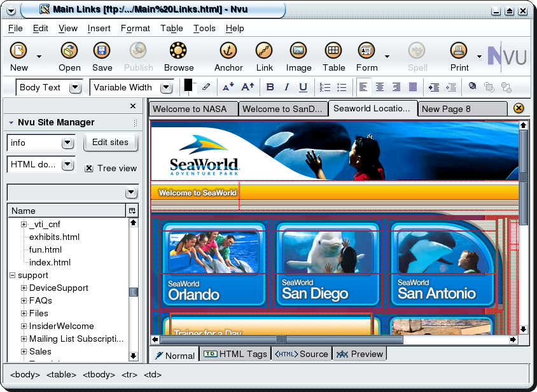Click the <table> tag in status bar
The width and height of the screenshot is (537, 392).
(61, 375)
